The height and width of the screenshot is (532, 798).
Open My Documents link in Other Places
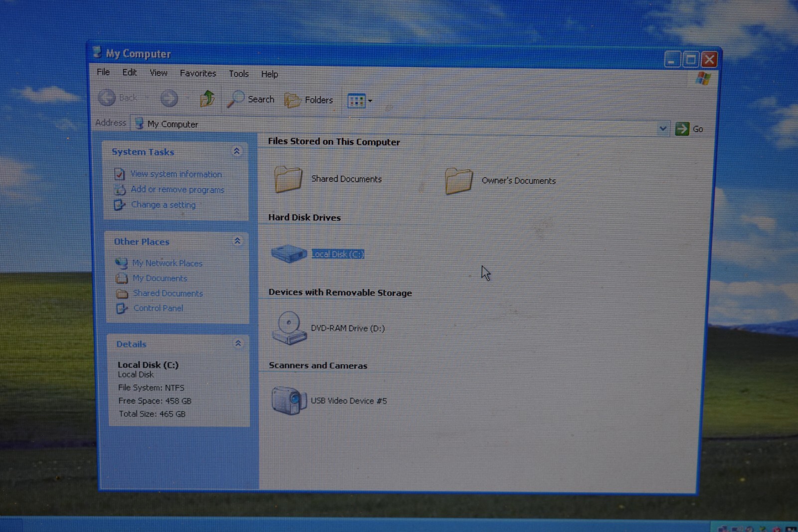(160, 278)
